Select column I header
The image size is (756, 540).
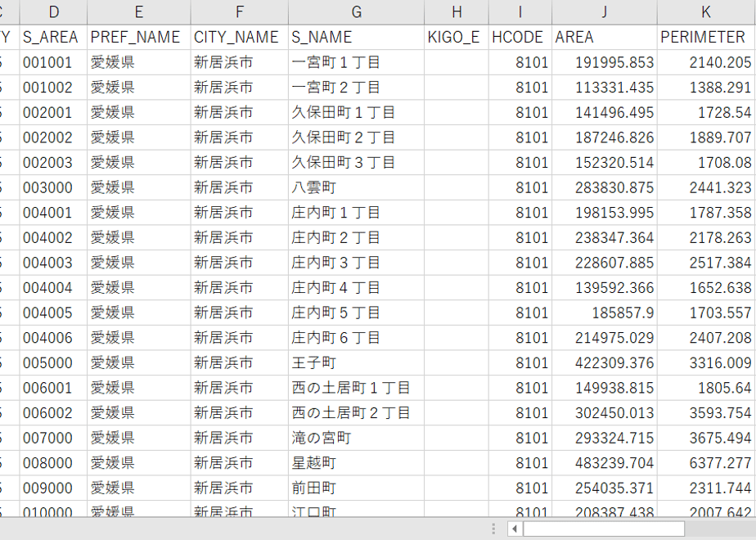(x=520, y=12)
